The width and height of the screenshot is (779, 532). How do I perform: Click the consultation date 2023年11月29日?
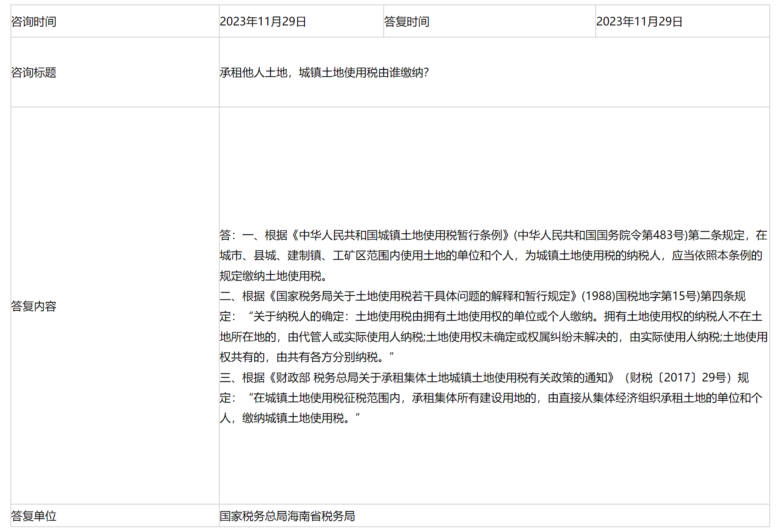point(263,22)
